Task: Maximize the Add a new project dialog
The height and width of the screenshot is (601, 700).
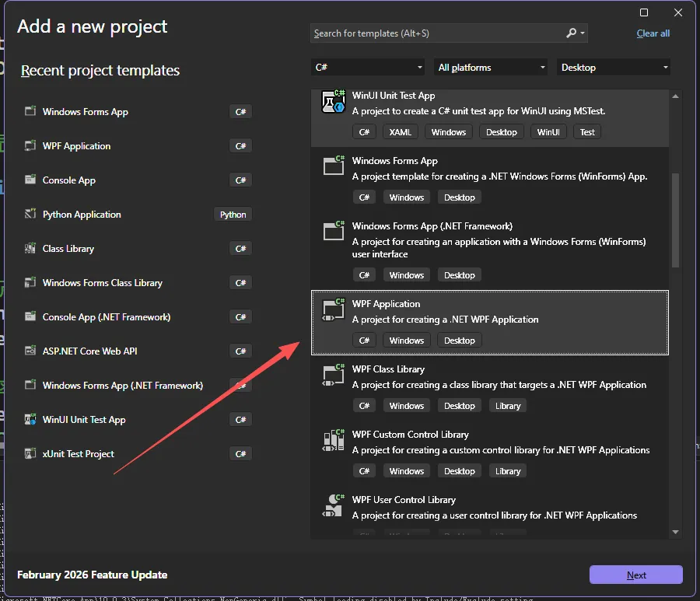Action: [644, 12]
